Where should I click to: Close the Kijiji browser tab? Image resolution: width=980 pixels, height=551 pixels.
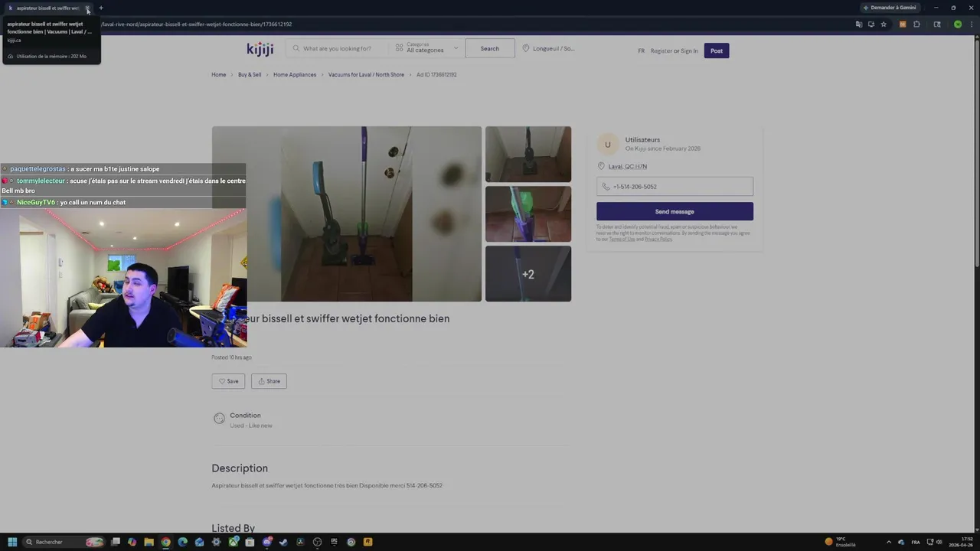[x=87, y=8]
